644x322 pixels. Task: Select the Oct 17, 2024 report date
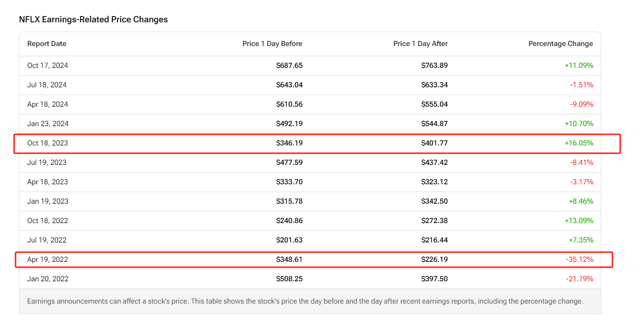point(48,65)
